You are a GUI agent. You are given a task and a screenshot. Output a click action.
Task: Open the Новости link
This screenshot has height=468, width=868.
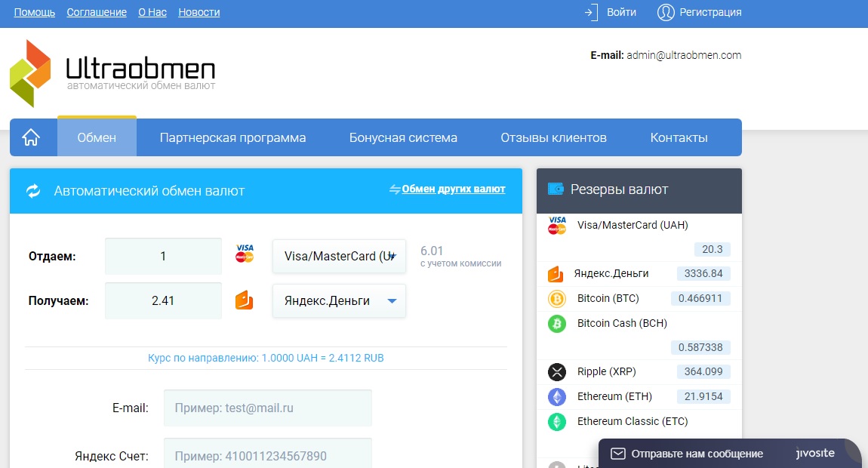199,12
